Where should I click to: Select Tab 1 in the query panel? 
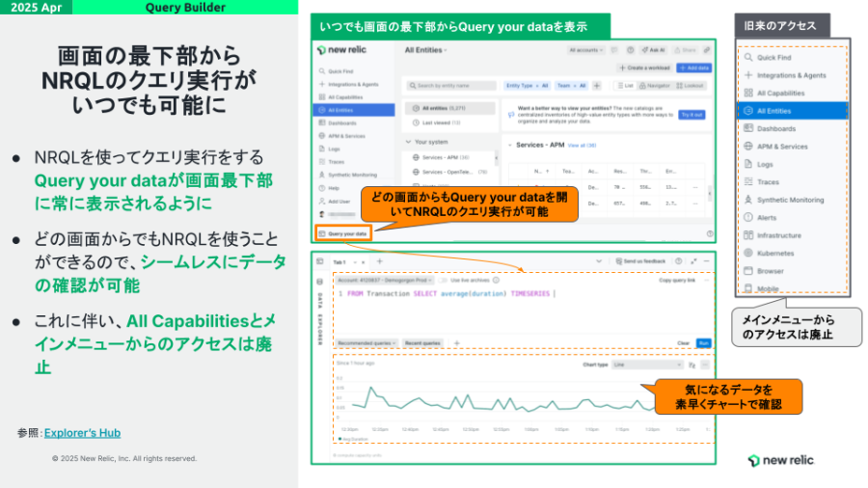click(x=339, y=261)
